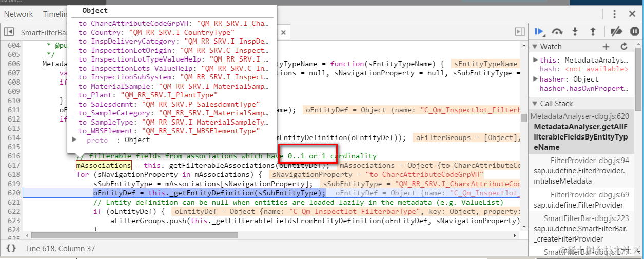The height and width of the screenshot is (259, 644).
Task: Set breakpoint on line 621
Action: click(x=14, y=202)
